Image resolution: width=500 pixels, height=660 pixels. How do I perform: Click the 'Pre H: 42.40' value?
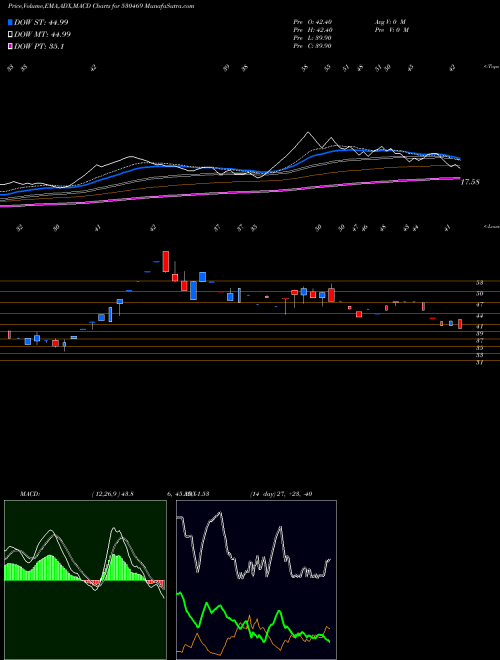(313, 30)
